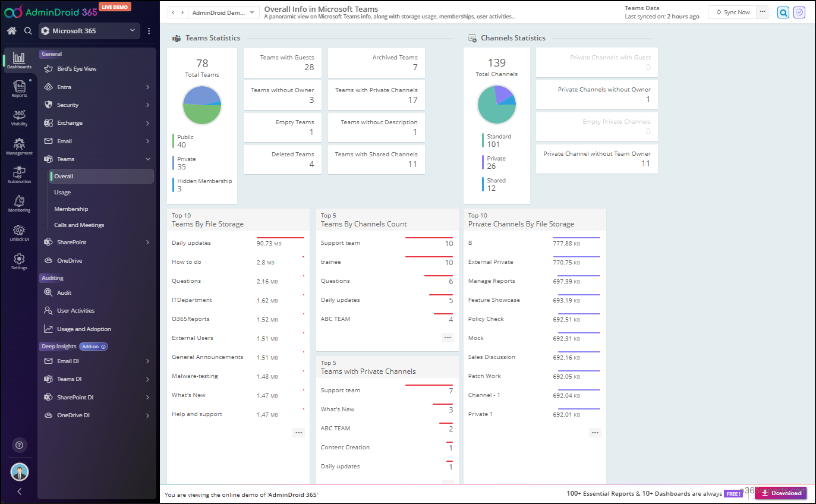
Task: Click the Download button
Action: tap(780, 493)
